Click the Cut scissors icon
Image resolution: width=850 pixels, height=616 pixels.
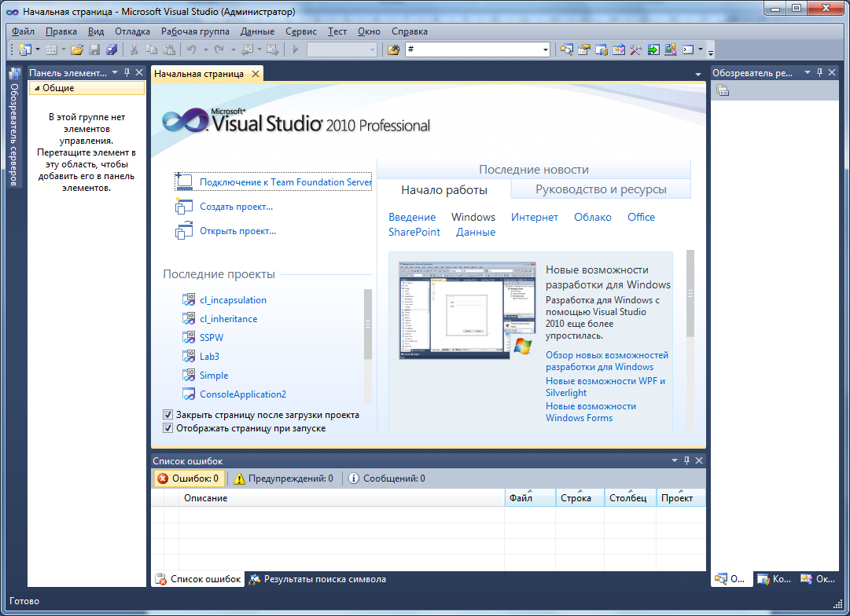coord(134,49)
